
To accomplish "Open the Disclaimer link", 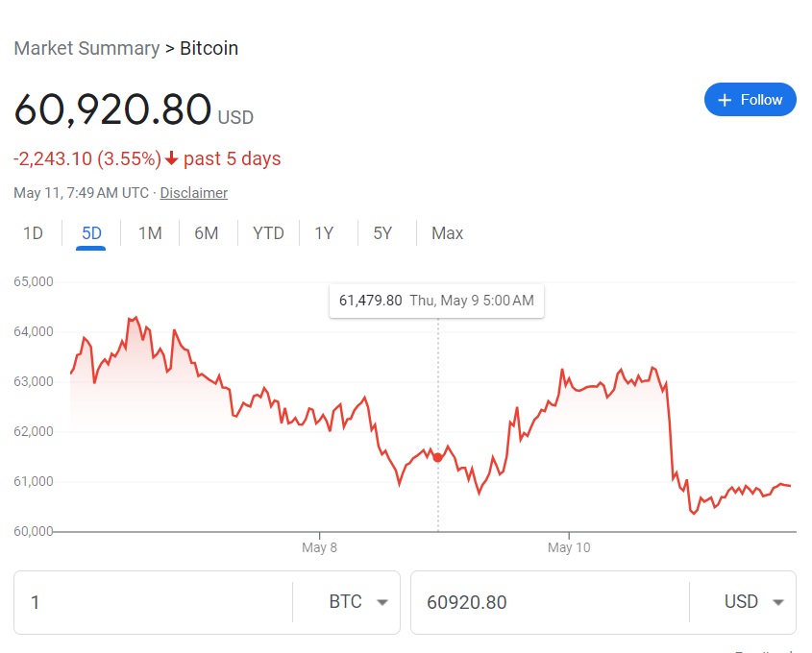I will click(x=194, y=192).
